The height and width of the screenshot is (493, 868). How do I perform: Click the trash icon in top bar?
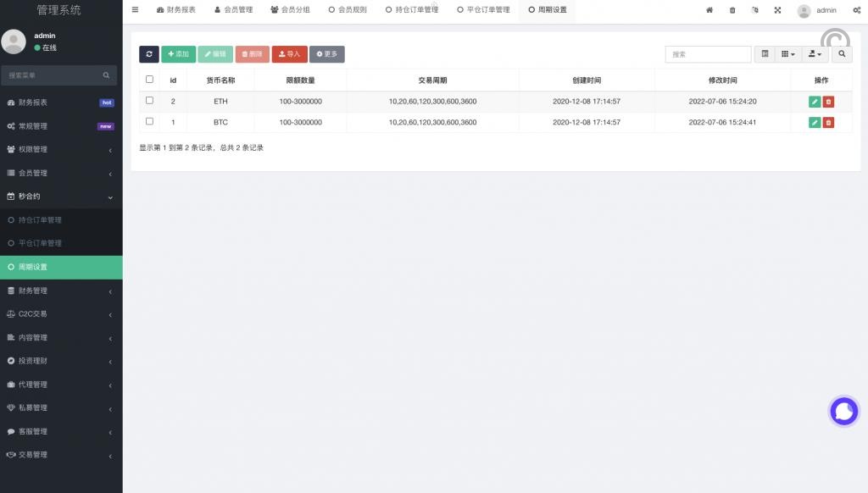pos(732,10)
